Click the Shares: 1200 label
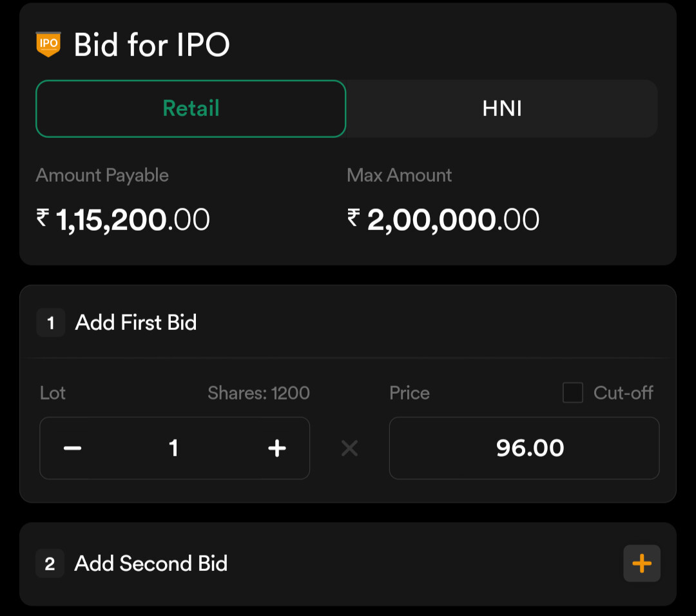Image resolution: width=696 pixels, height=616 pixels. tap(259, 393)
